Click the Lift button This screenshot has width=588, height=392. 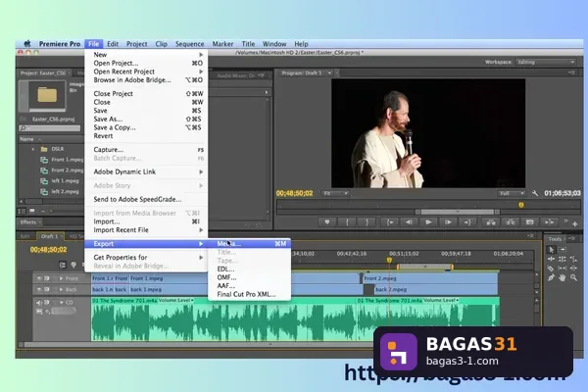pos(491,222)
